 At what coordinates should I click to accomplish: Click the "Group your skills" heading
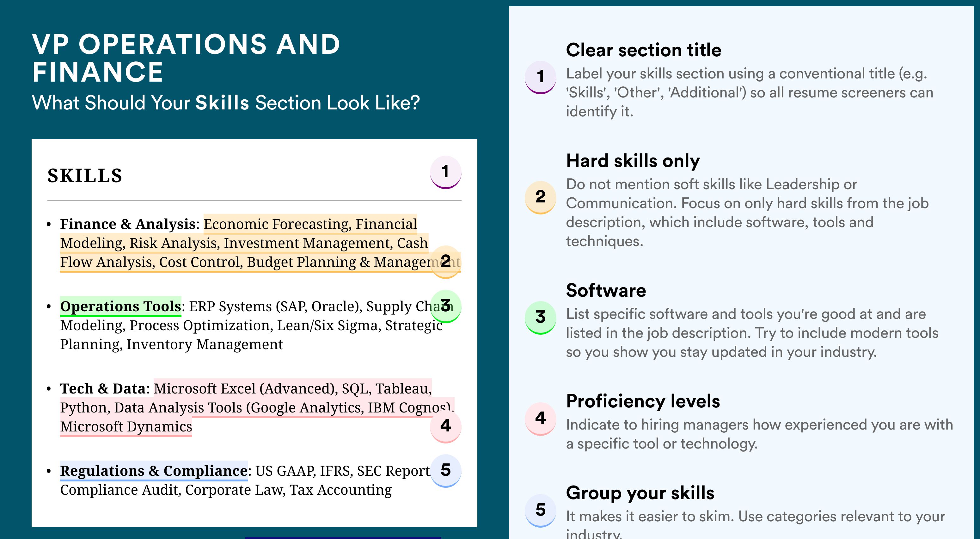640,493
